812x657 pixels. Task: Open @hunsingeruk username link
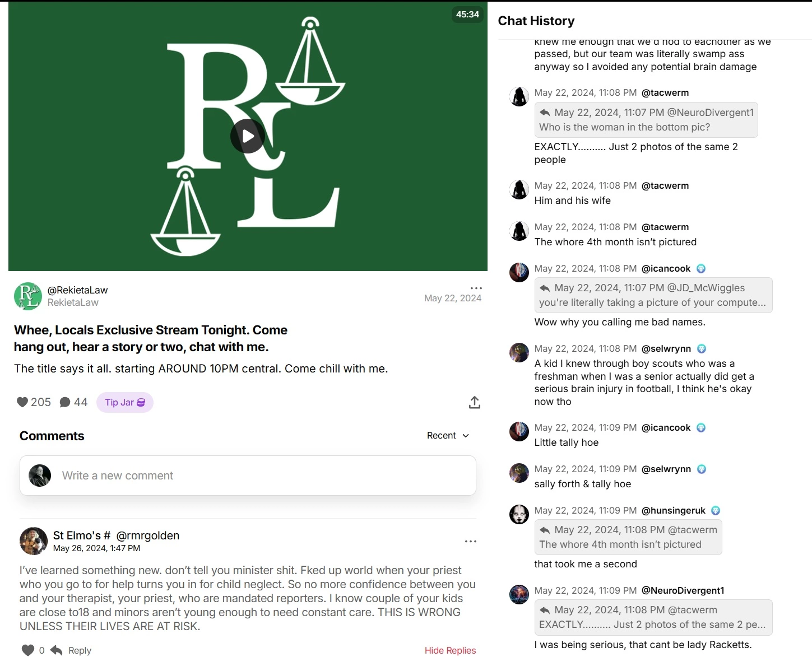(674, 510)
